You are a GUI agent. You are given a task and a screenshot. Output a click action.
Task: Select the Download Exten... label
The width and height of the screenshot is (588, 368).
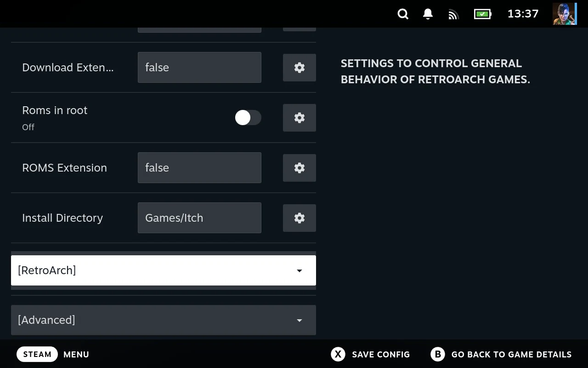[x=68, y=68]
